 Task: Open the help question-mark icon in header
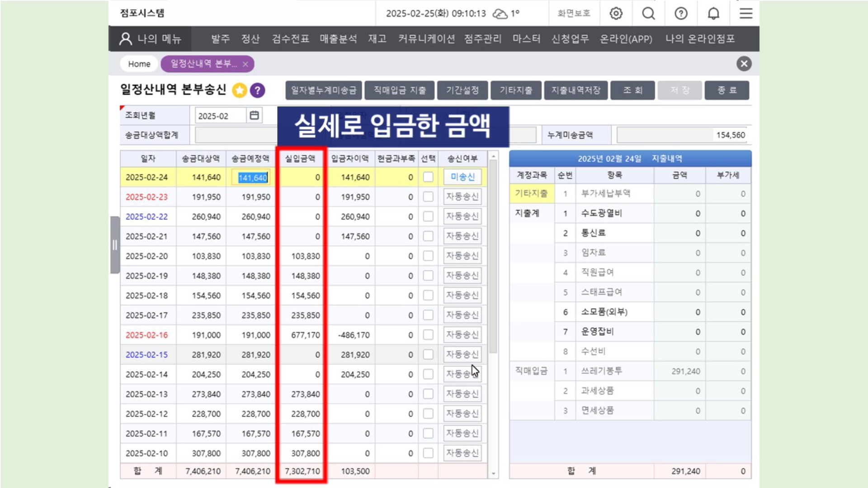pyautogui.click(x=681, y=14)
